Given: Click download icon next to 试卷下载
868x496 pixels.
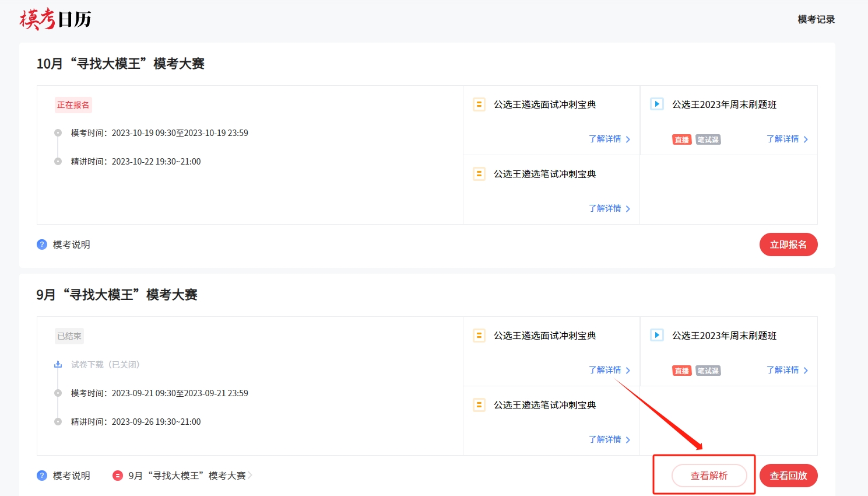Looking at the screenshot, I should [58, 365].
